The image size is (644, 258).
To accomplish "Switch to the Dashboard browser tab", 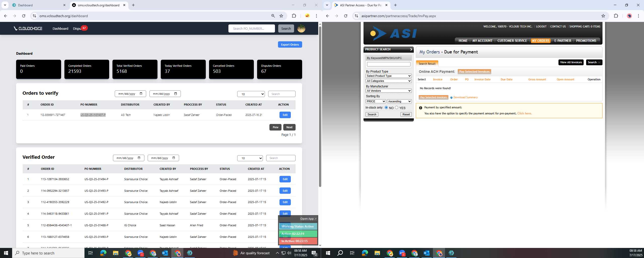I will 39,5.
